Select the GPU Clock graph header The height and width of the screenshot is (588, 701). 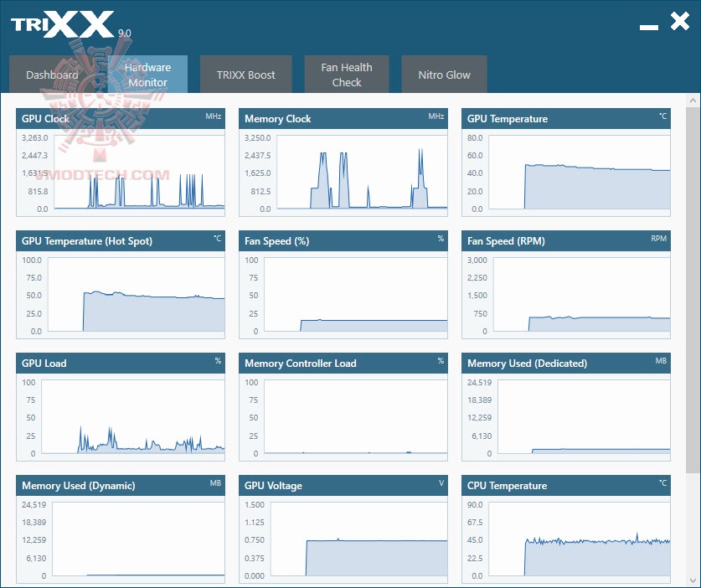tap(121, 118)
